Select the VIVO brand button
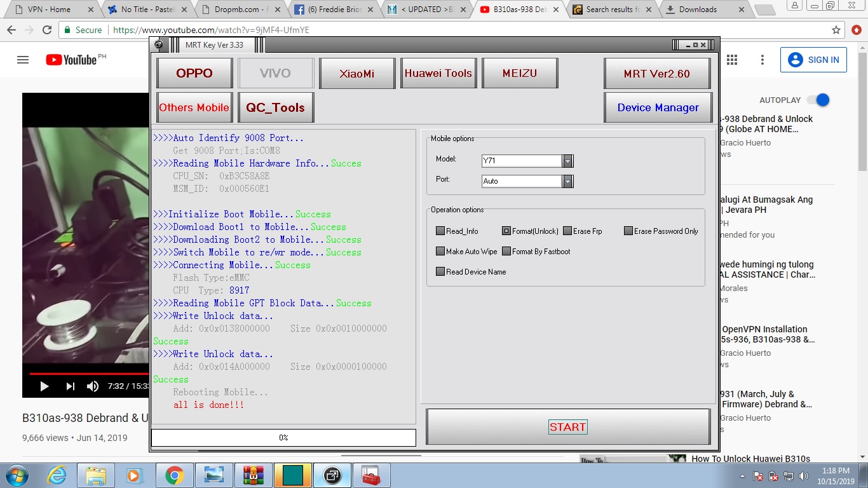Image resolution: width=868 pixels, height=488 pixels. click(x=275, y=73)
